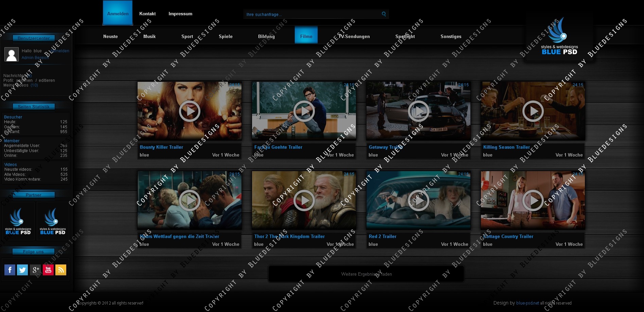
Task: Open the Red 2 Trailer title link
Action: [382, 236]
